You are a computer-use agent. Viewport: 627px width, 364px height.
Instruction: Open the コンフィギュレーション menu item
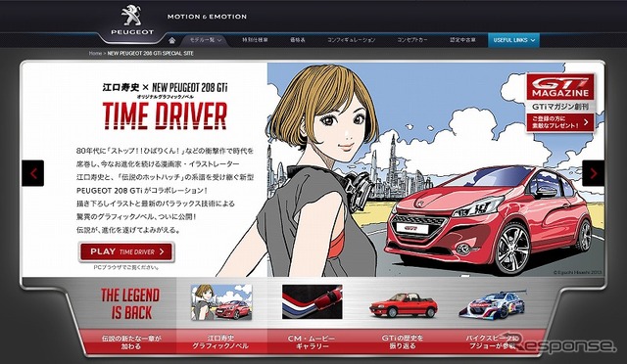click(x=351, y=40)
